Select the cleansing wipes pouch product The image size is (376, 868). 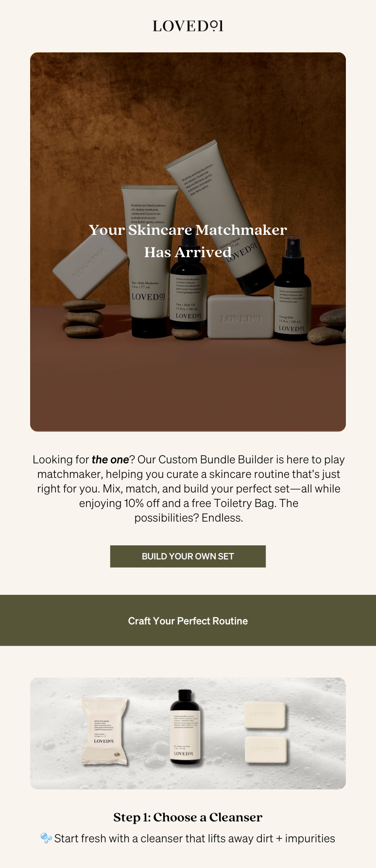tap(104, 731)
